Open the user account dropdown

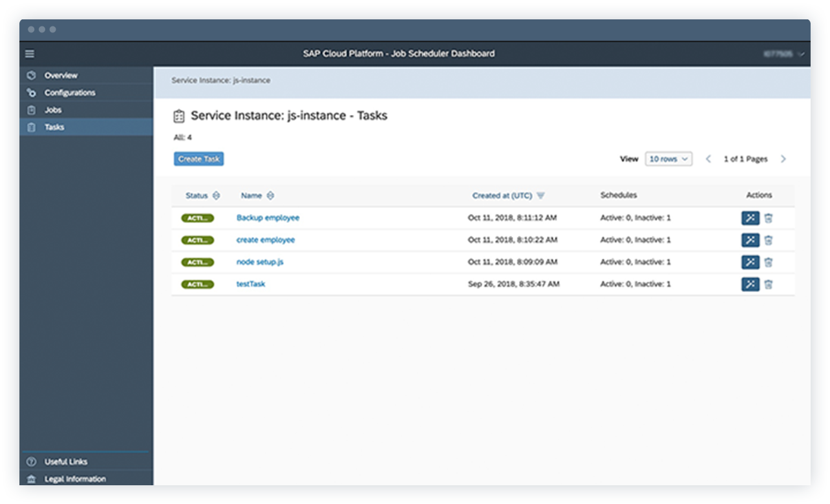click(784, 54)
